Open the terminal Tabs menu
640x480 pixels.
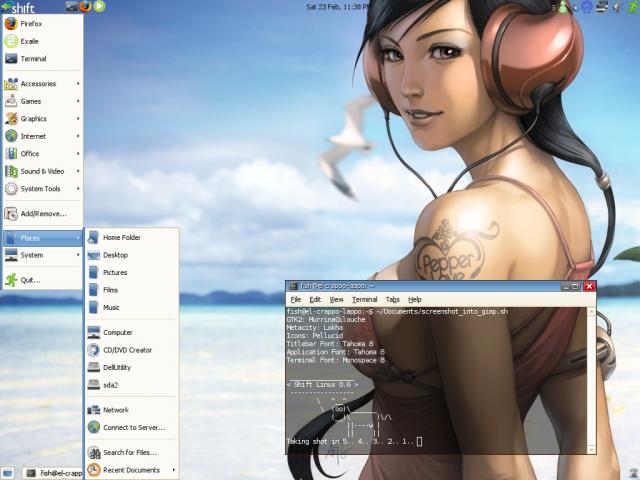tap(393, 300)
